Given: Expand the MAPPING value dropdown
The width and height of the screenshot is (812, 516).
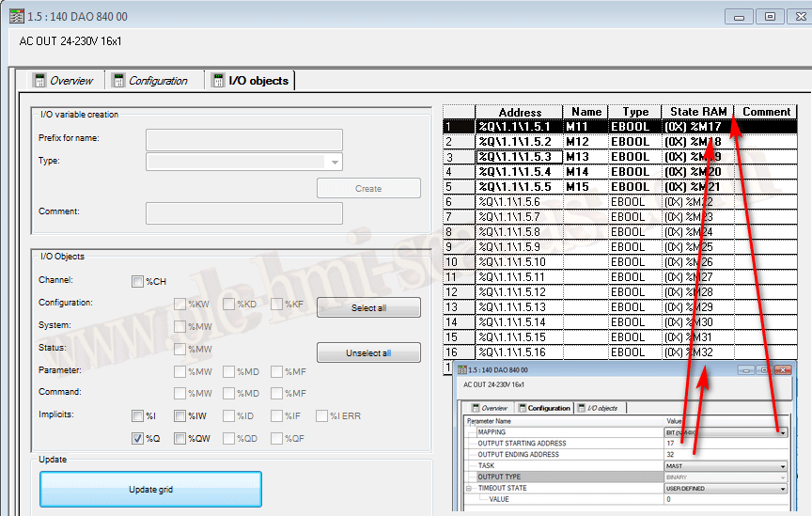Looking at the screenshot, I should click(782, 432).
